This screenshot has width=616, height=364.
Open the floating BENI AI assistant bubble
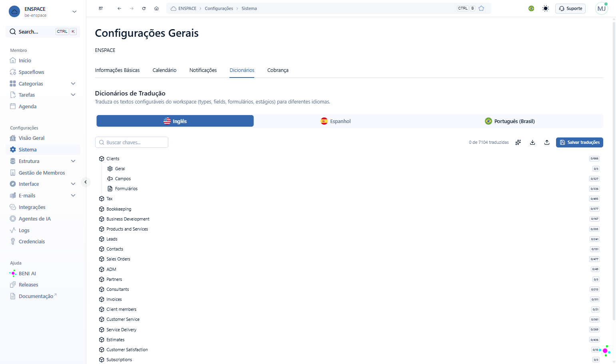[x=605, y=351]
